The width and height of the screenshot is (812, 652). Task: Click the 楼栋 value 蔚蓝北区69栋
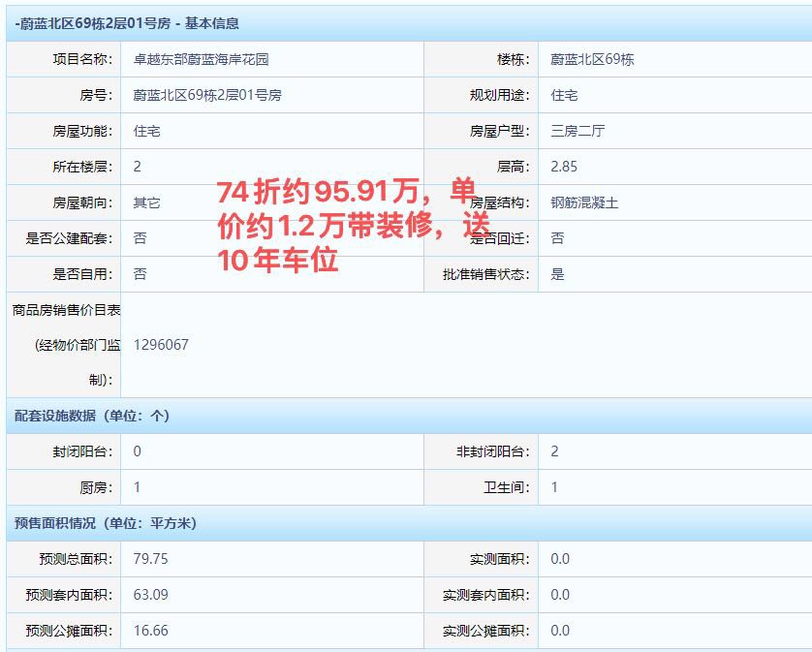pyautogui.click(x=592, y=59)
